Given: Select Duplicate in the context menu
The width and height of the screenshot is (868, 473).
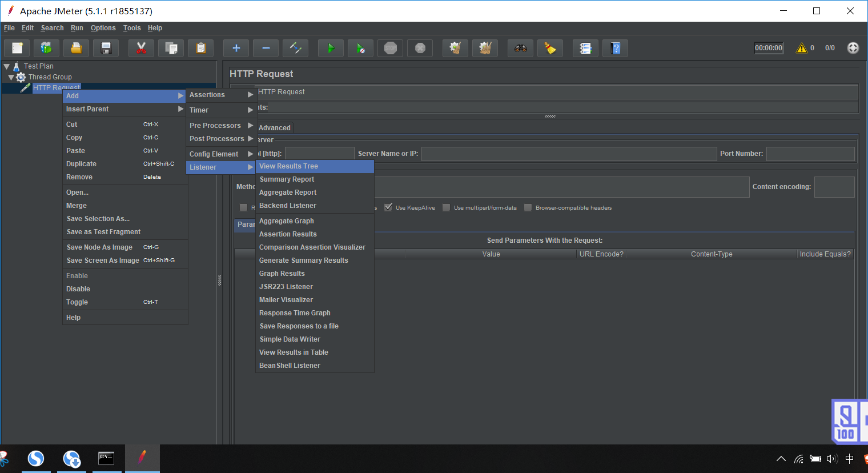Looking at the screenshot, I should pyautogui.click(x=125, y=164).
